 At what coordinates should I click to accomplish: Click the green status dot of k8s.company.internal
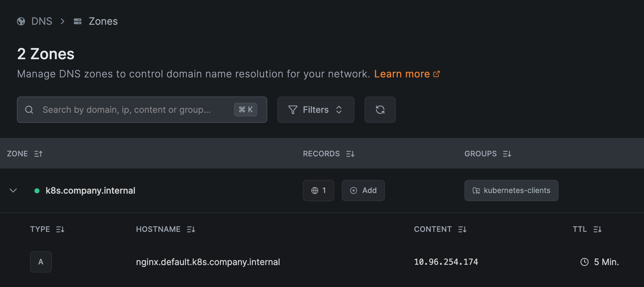tap(37, 190)
